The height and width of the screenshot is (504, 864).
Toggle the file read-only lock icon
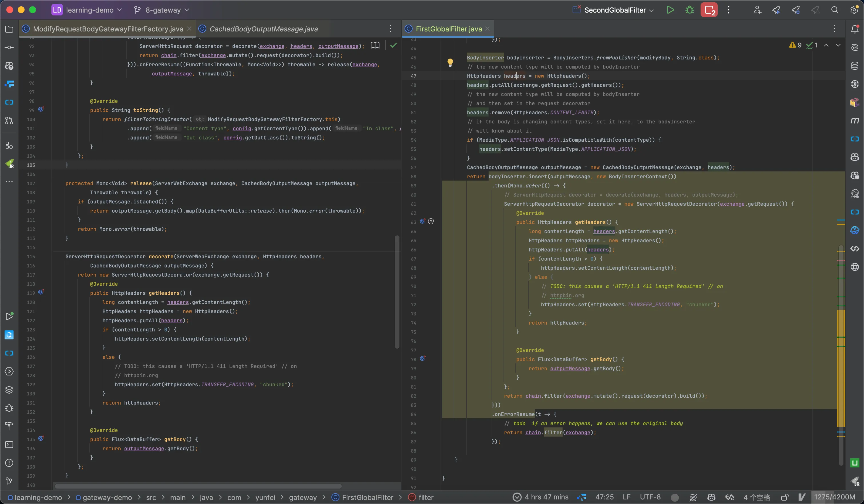(x=785, y=497)
